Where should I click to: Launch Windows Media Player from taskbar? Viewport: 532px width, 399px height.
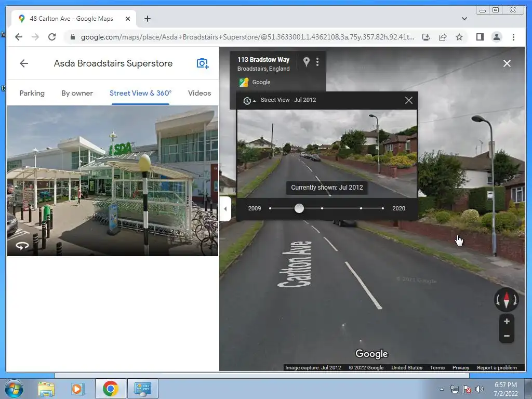[x=77, y=389]
